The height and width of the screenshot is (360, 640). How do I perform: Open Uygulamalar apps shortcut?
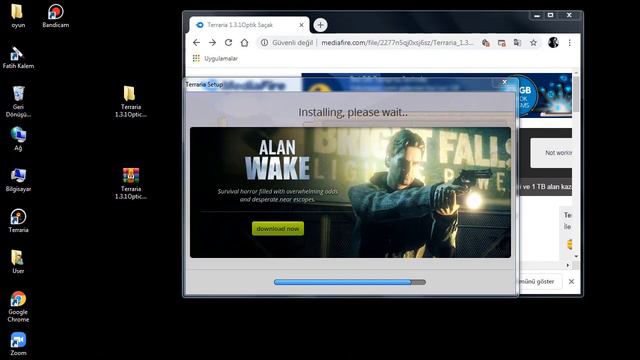[215, 58]
